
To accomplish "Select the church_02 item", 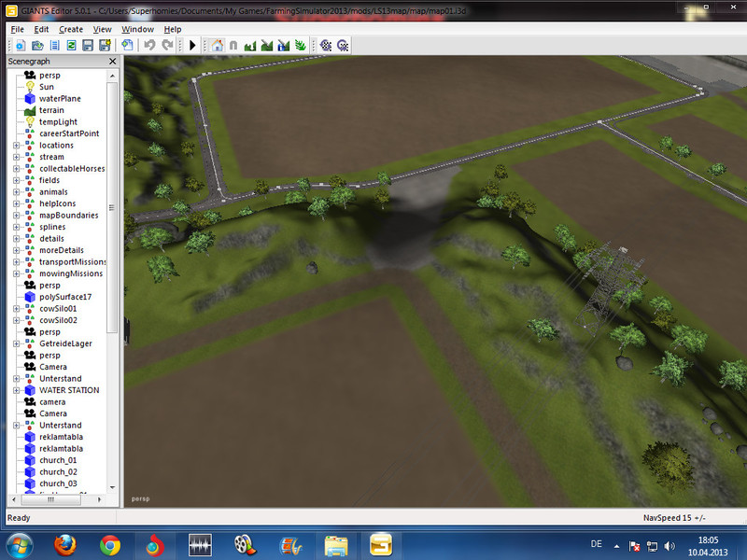I will [x=58, y=472].
